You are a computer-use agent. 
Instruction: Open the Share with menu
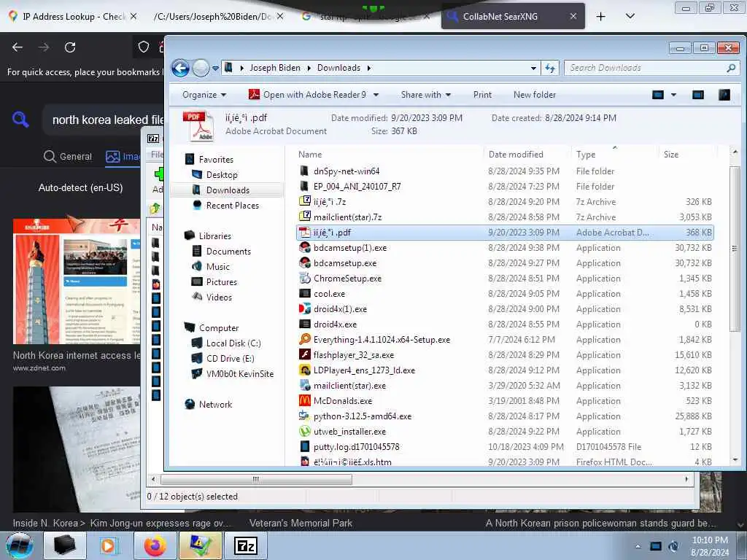coord(426,95)
